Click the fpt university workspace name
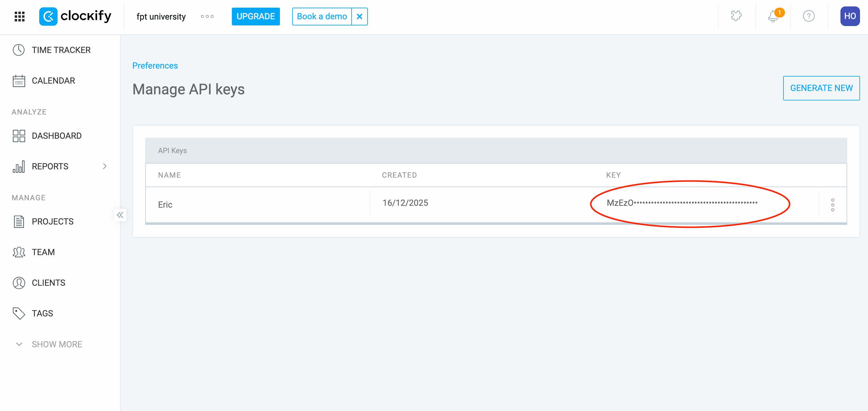Viewport: 868px width, 411px height. (161, 17)
